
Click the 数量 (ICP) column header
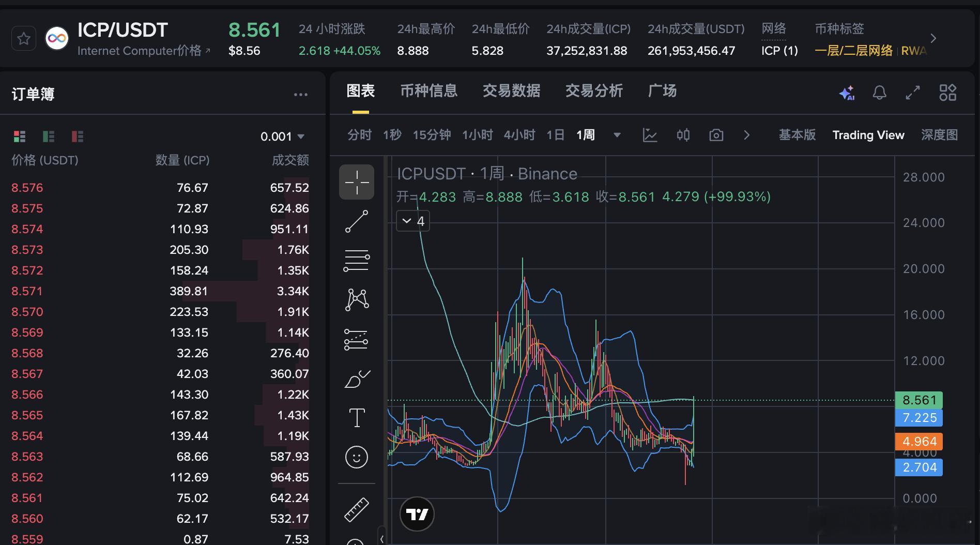point(182,160)
